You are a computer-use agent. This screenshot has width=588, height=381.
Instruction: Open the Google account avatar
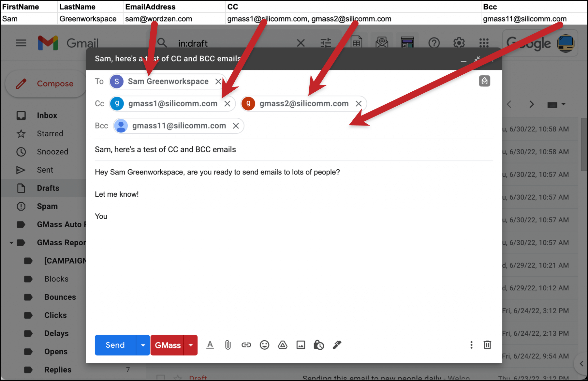pyautogui.click(x=566, y=43)
